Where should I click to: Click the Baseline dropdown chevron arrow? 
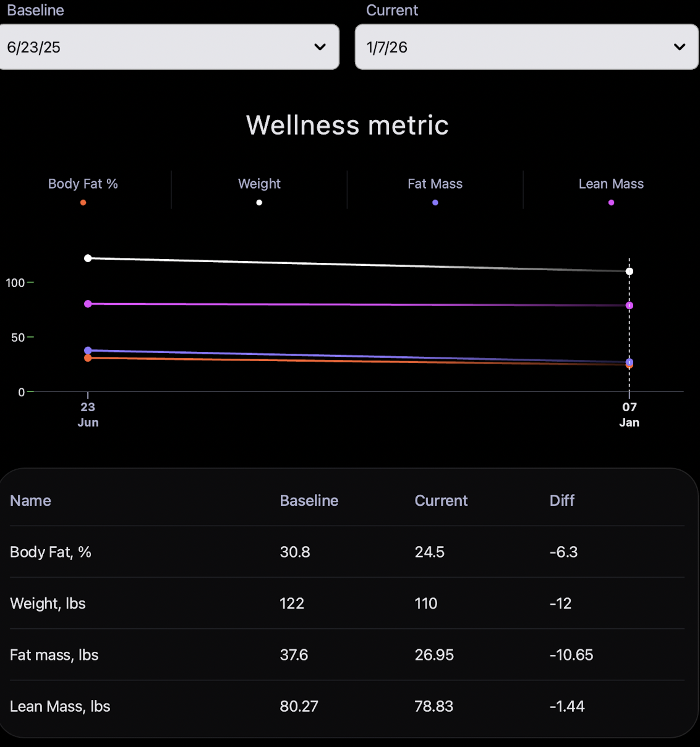pyautogui.click(x=320, y=47)
